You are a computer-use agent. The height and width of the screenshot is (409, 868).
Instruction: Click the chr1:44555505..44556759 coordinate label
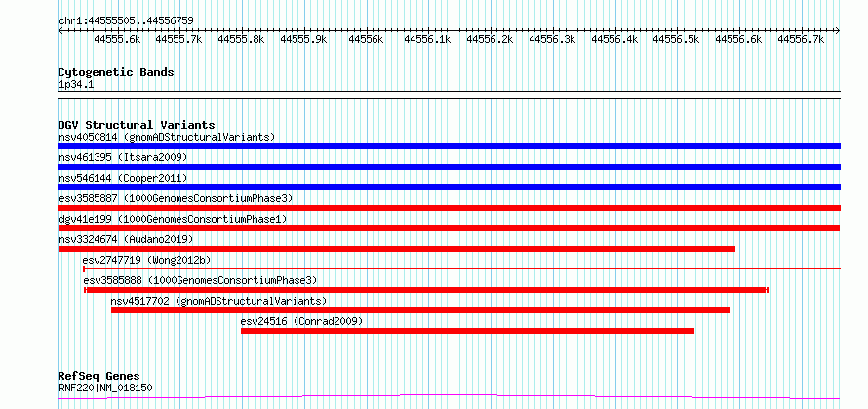[x=126, y=21]
